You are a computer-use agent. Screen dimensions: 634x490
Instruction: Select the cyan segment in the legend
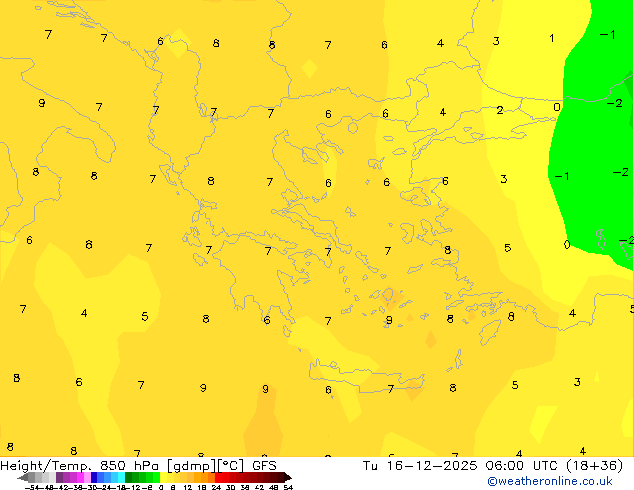tap(116, 477)
